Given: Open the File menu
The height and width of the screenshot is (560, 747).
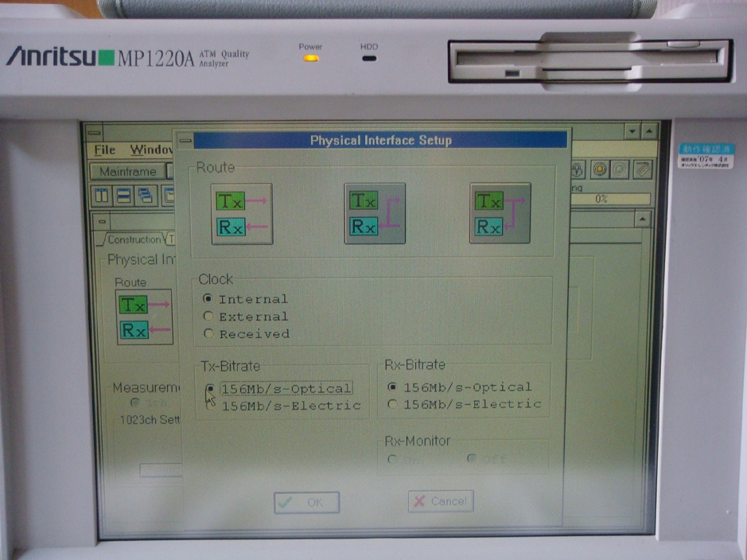Looking at the screenshot, I should coord(105,150).
